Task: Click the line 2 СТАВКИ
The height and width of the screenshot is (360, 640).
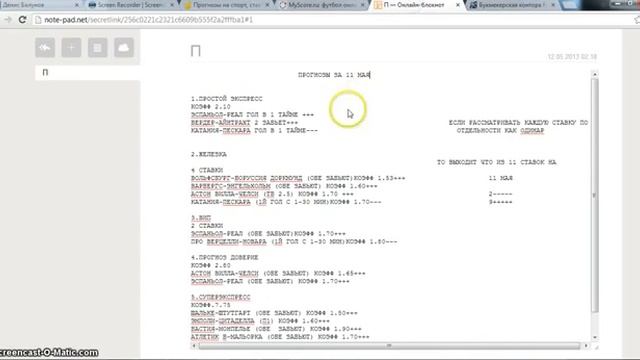Action: [x=207, y=226]
